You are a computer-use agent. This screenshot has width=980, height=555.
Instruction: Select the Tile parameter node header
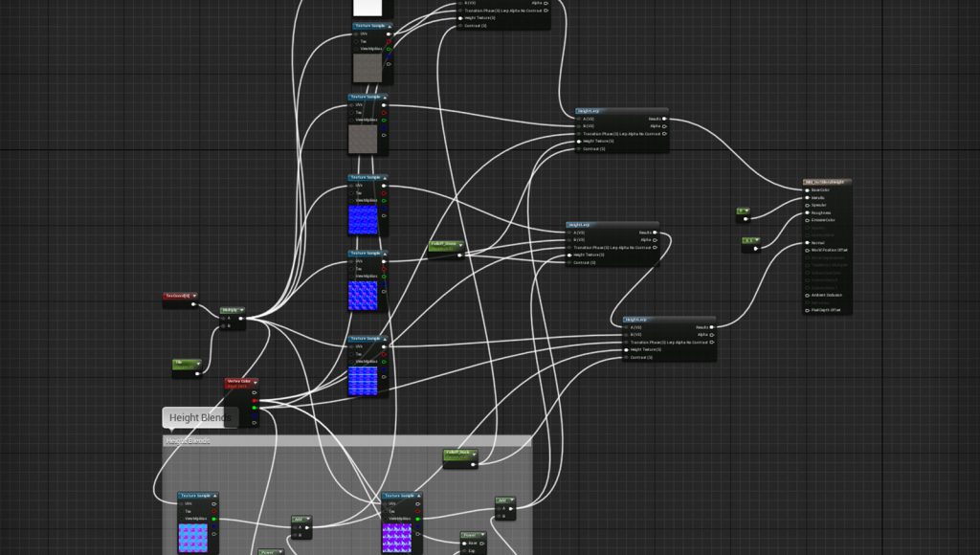point(186,363)
